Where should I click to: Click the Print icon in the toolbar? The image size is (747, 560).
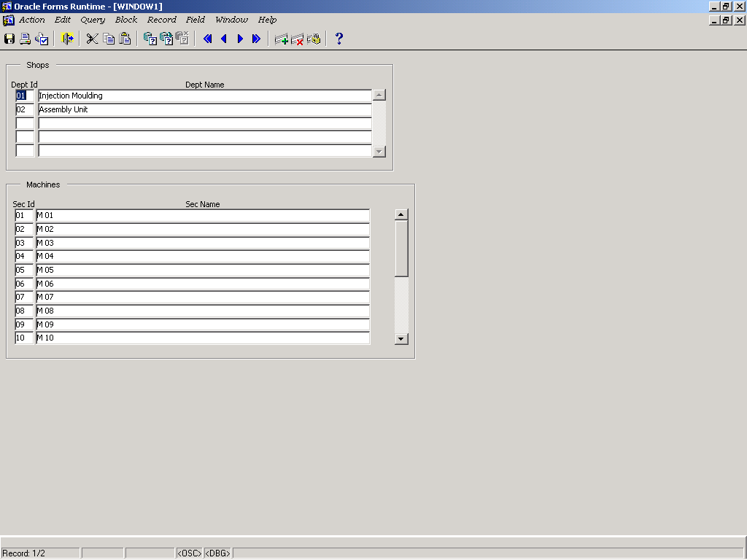click(26, 39)
